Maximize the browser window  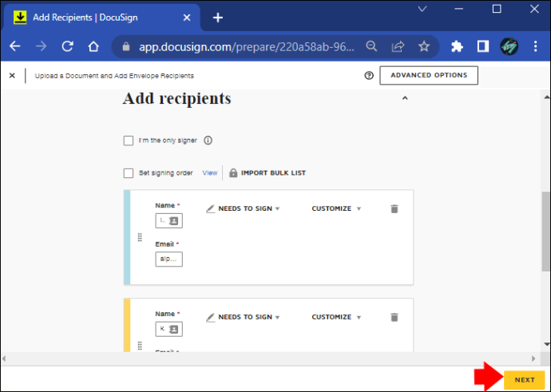tap(497, 9)
